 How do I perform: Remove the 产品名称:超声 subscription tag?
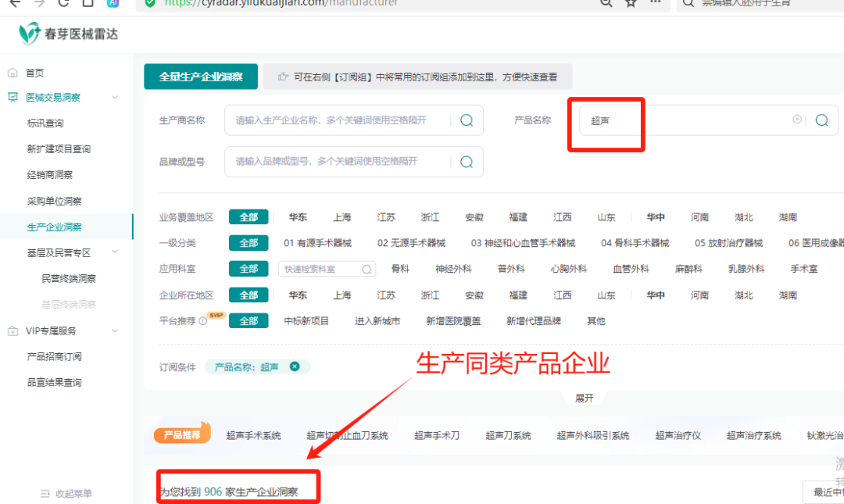coord(295,367)
